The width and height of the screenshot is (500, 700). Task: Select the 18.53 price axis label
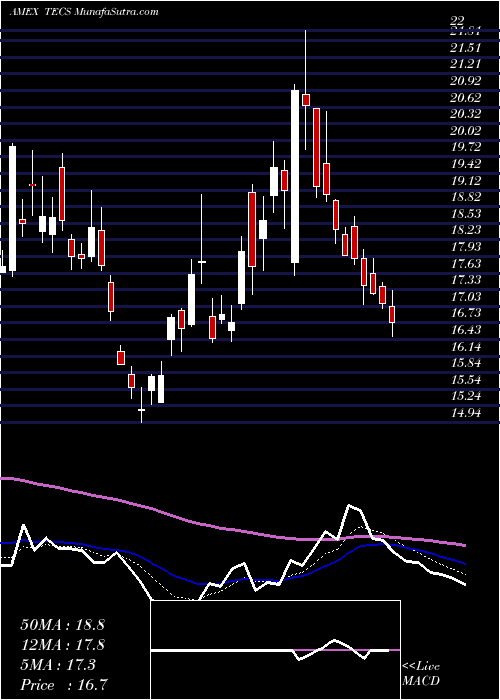pyautogui.click(x=465, y=214)
